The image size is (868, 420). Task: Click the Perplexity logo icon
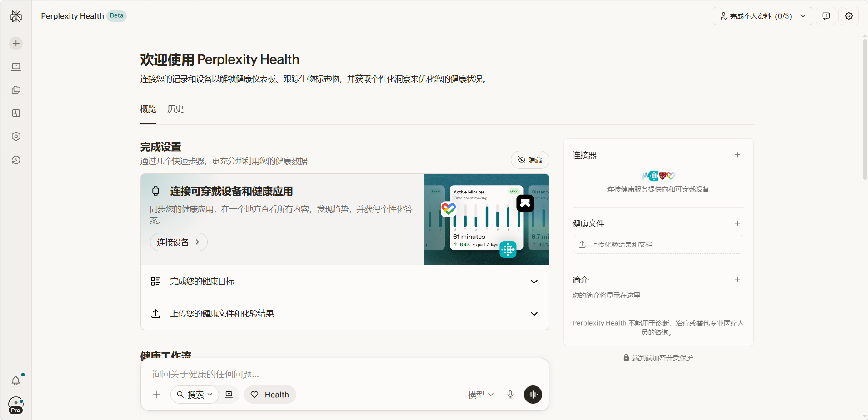coord(16,16)
